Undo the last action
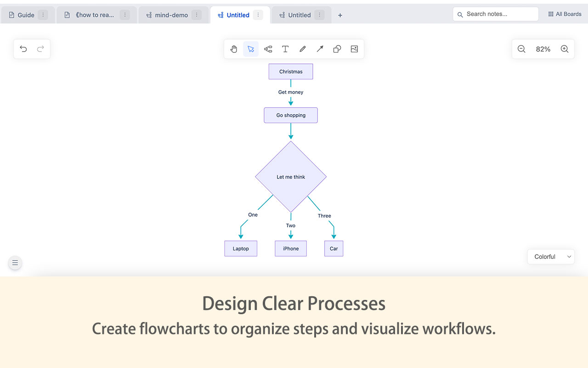588x368 pixels. (x=23, y=49)
